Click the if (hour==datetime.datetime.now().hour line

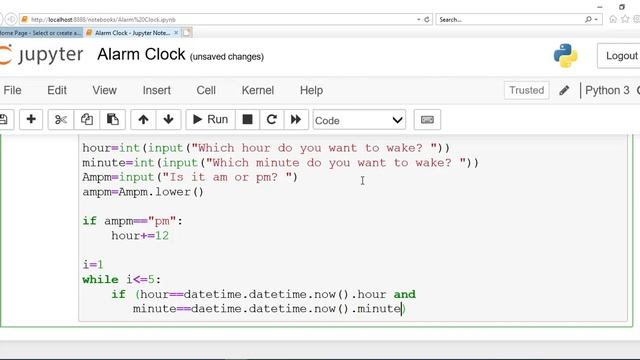tap(264, 294)
